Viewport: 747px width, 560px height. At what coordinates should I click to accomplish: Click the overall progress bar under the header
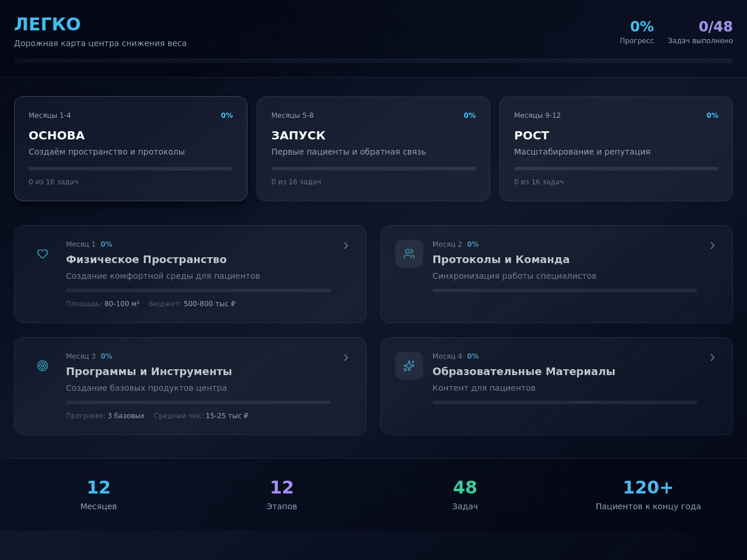[x=373, y=61]
